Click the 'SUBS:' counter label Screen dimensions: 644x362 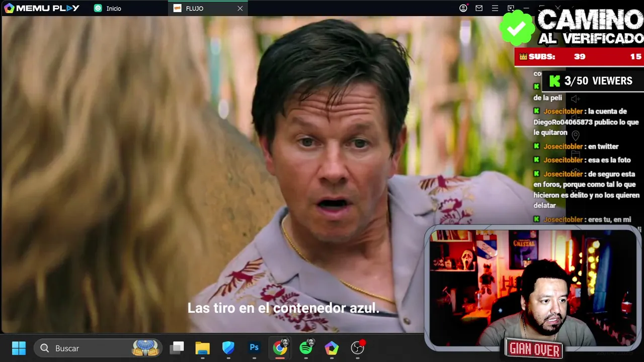pyautogui.click(x=542, y=57)
